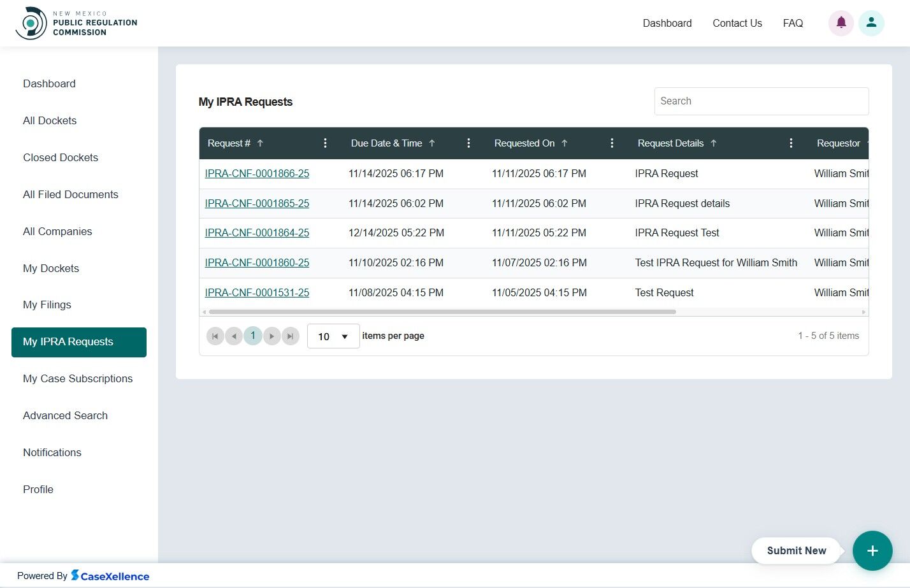Open My Case Subscriptions in sidebar
Image resolution: width=910 pixels, height=588 pixels.
click(78, 378)
